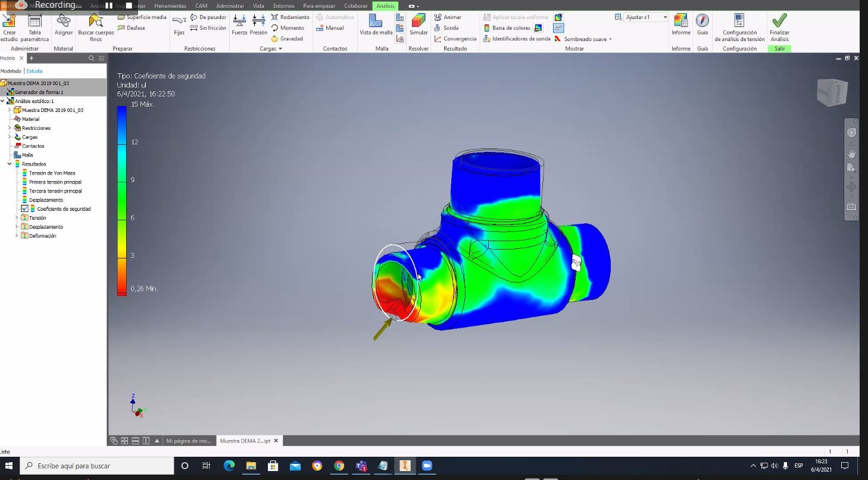Click Manual contactos tool
The image size is (868, 480).
330,28
